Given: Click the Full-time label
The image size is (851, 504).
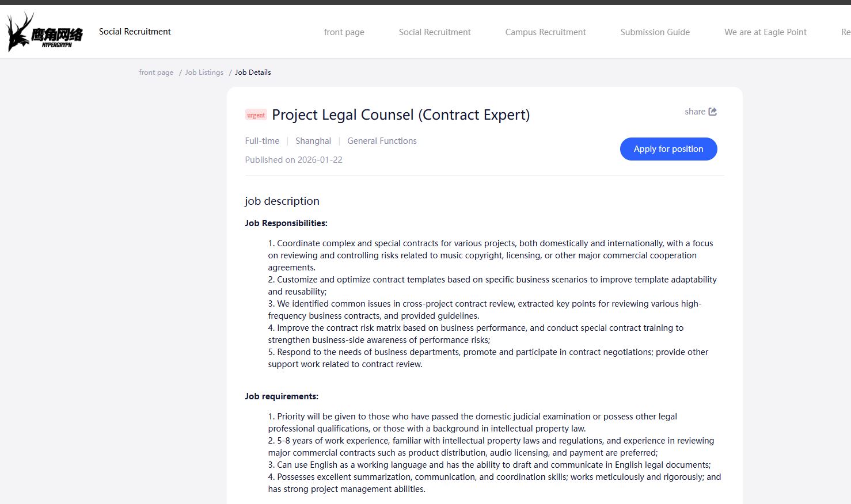Looking at the screenshot, I should pos(262,141).
